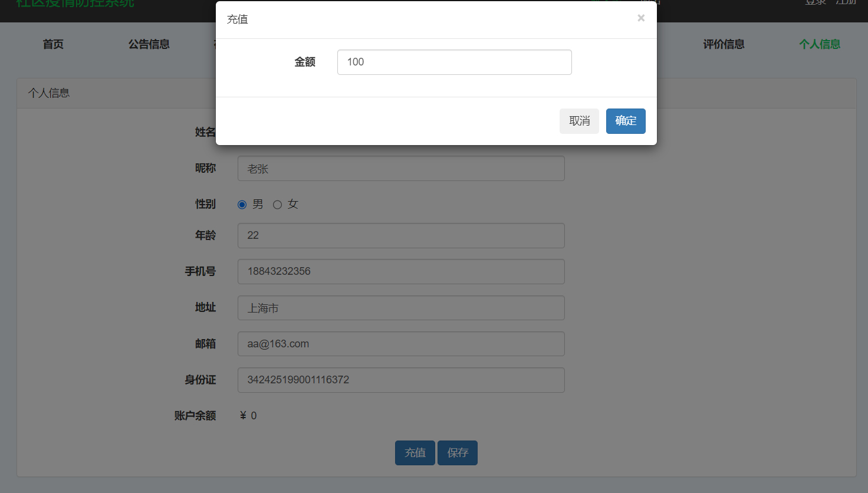Click the 金额 amount input field
Screen dimensions: 868x493
pos(455,62)
